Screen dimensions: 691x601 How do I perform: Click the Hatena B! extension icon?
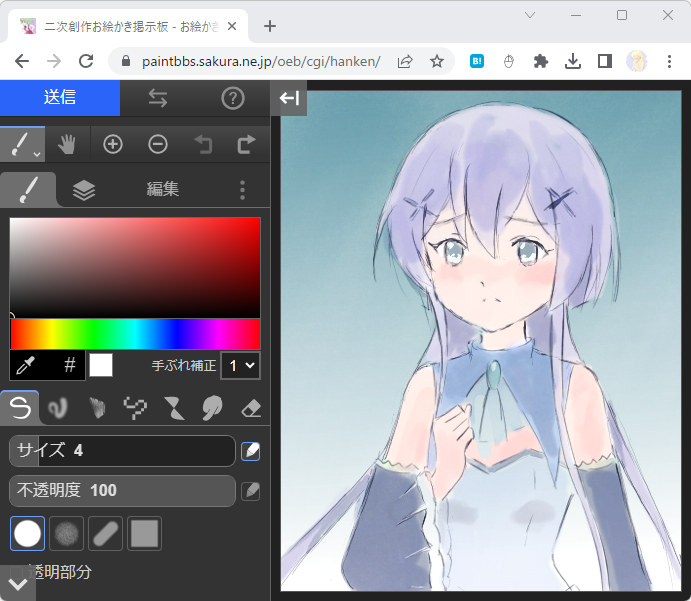[477, 61]
